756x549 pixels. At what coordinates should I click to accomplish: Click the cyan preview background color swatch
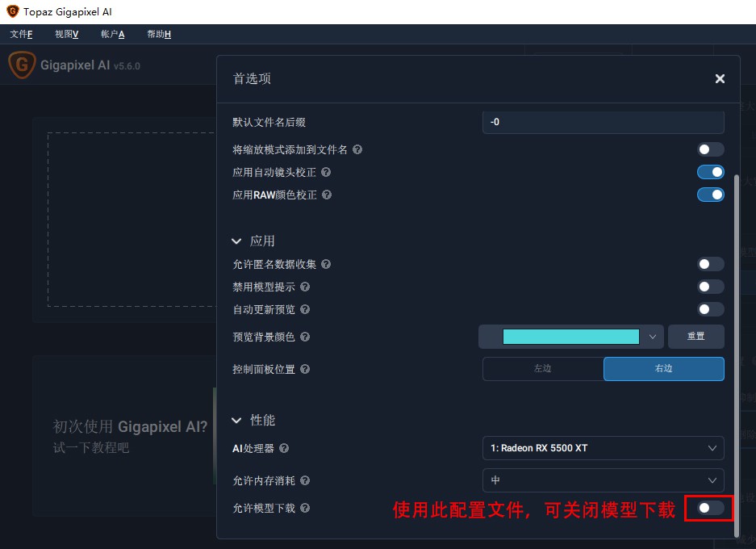click(x=571, y=336)
